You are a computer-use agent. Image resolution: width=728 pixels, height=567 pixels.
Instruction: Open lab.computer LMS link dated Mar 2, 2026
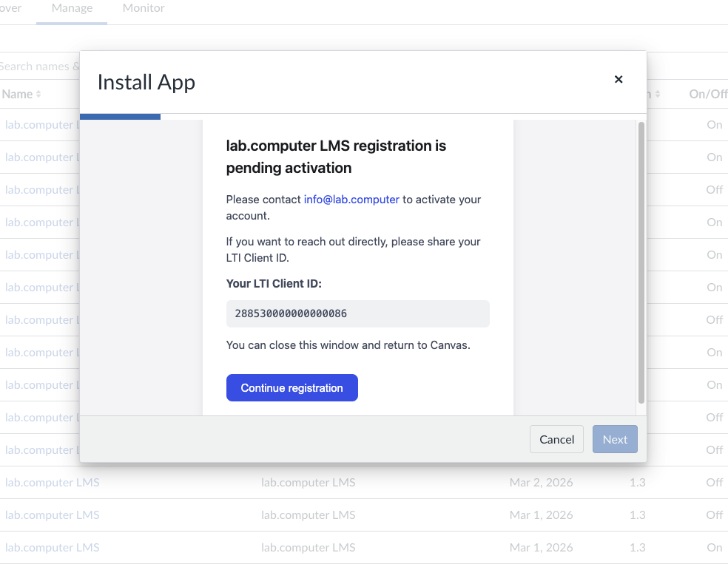click(x=52, y=483)
